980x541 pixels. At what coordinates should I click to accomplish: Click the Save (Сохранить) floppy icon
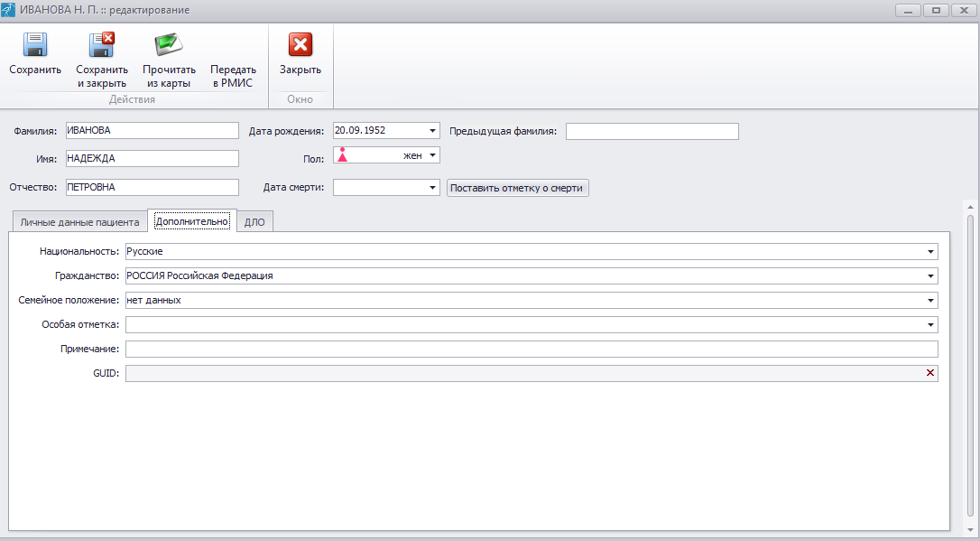coord(35,46)
